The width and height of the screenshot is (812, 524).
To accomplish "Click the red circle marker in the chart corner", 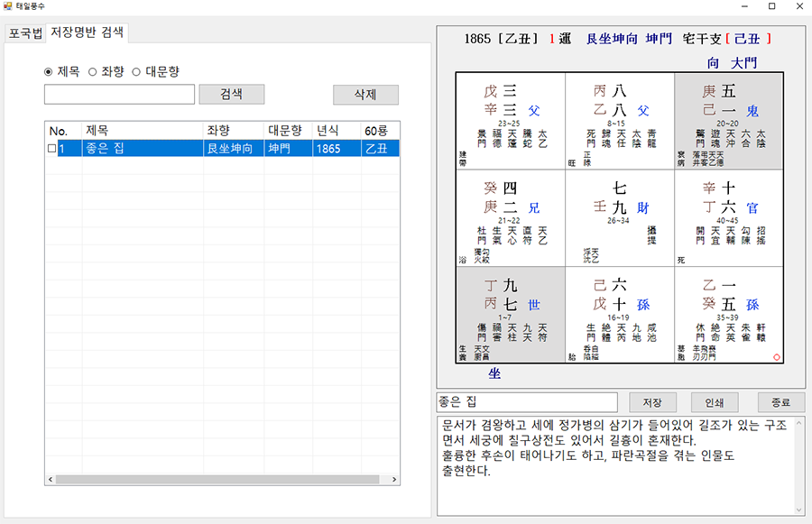I will (776, 357).
